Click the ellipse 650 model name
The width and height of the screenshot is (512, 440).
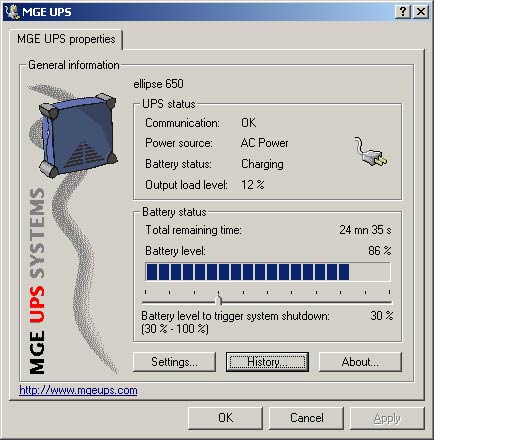pyautogui.click(x=158, y=84)
